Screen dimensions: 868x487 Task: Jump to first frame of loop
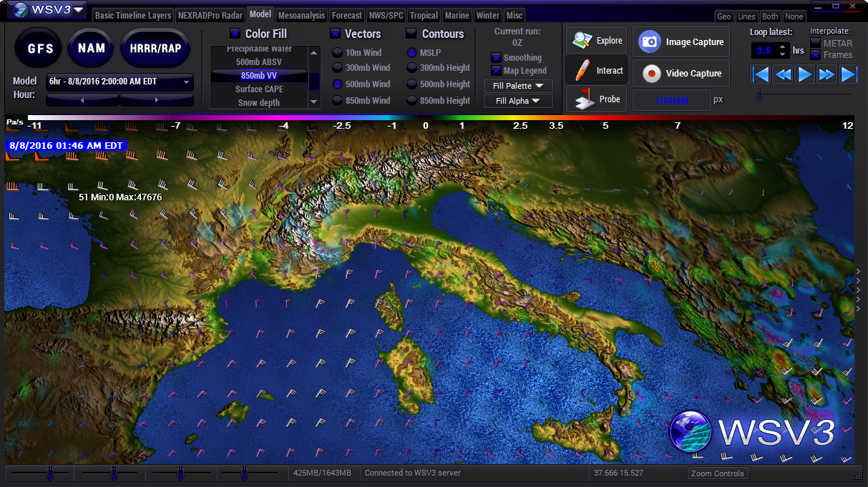click(761, 74)
